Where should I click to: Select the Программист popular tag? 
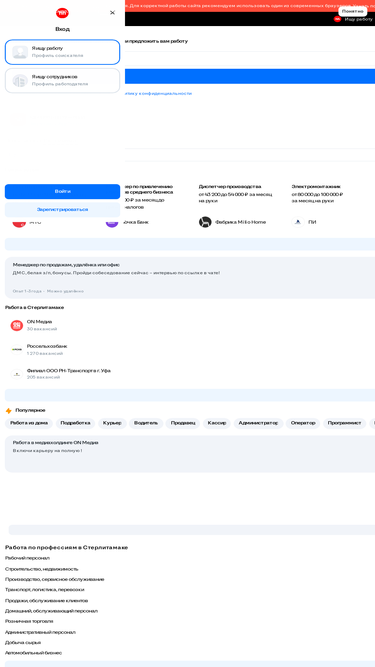coord(344,423)
